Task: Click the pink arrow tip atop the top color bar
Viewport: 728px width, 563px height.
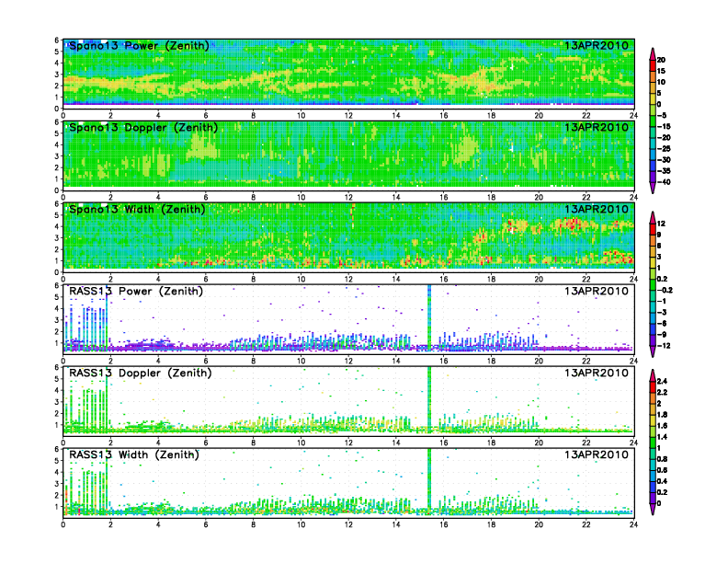Action: tap(653, 53)
